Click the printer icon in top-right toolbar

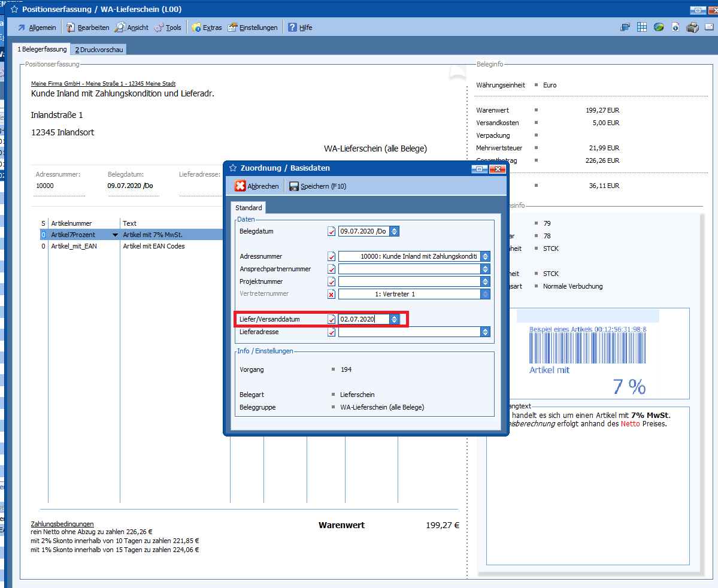[692, 27]
